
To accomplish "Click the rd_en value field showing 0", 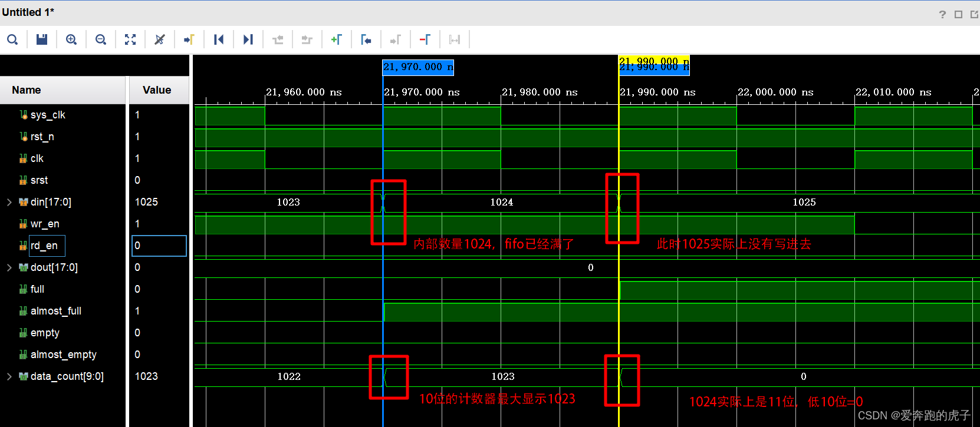I will click(159, 246).
